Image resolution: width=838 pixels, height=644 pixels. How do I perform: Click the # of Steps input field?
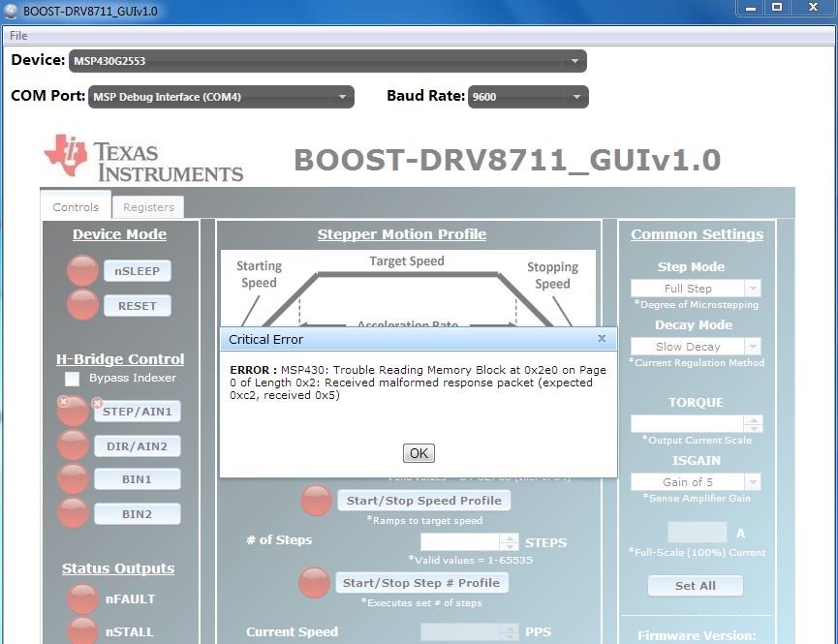(460, 542)
